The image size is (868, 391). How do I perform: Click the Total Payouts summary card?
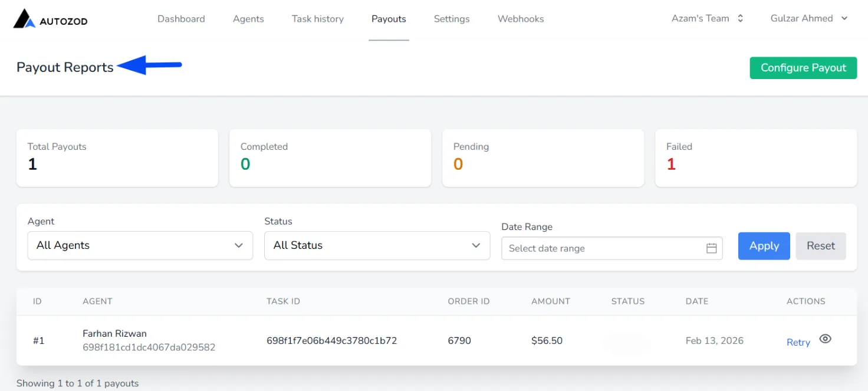117,158
